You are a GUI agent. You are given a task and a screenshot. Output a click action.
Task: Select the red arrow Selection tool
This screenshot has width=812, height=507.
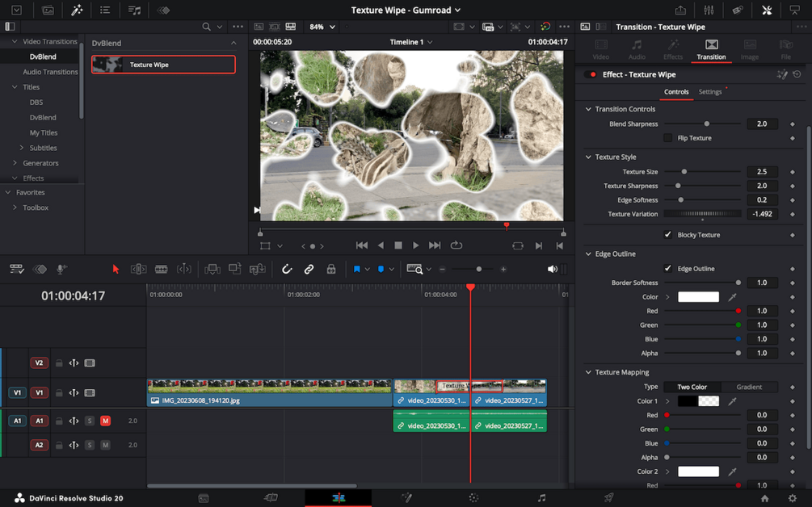coord(116,269)
